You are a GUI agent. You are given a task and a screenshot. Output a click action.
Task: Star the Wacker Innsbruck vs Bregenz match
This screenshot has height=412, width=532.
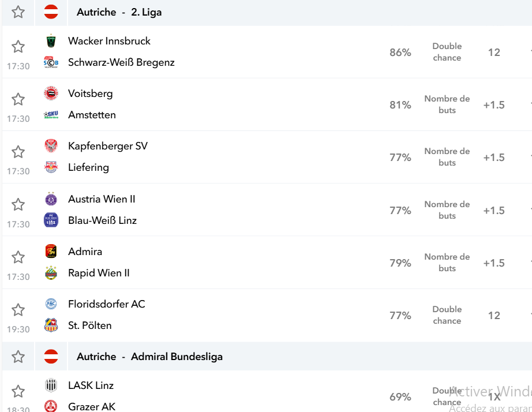(18, 47)
